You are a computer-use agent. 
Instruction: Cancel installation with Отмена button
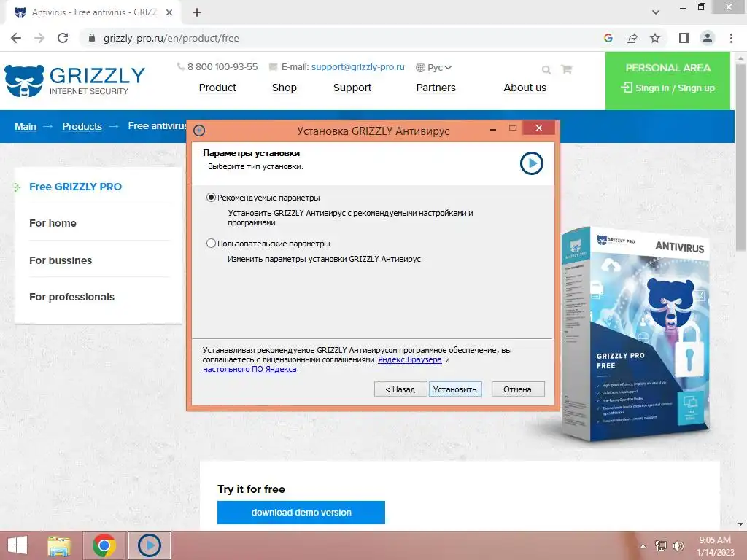point(518,389)
